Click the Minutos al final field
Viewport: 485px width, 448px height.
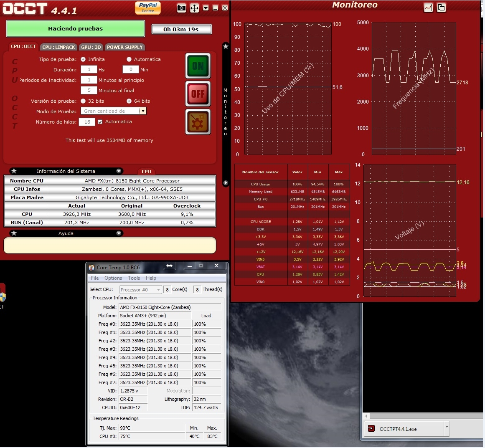click(x=89, y=91)
